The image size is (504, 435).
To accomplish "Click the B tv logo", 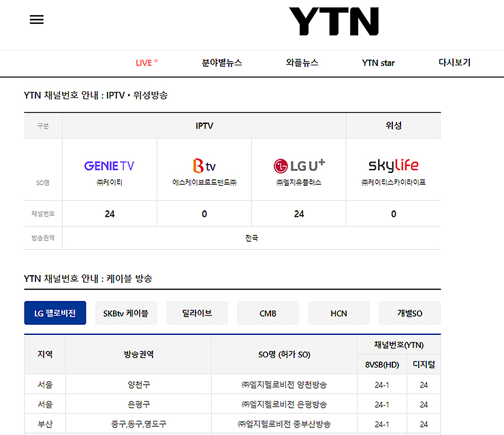I will click(x=204, y=166).
